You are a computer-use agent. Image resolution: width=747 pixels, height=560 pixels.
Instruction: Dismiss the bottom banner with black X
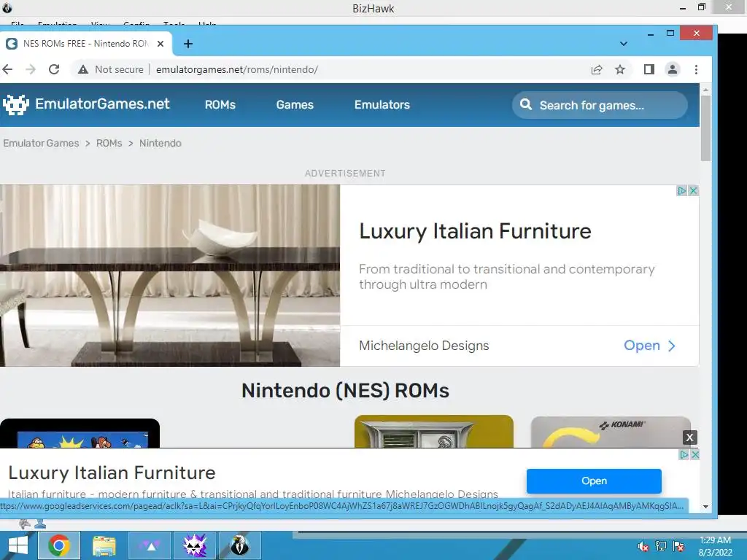689,437
